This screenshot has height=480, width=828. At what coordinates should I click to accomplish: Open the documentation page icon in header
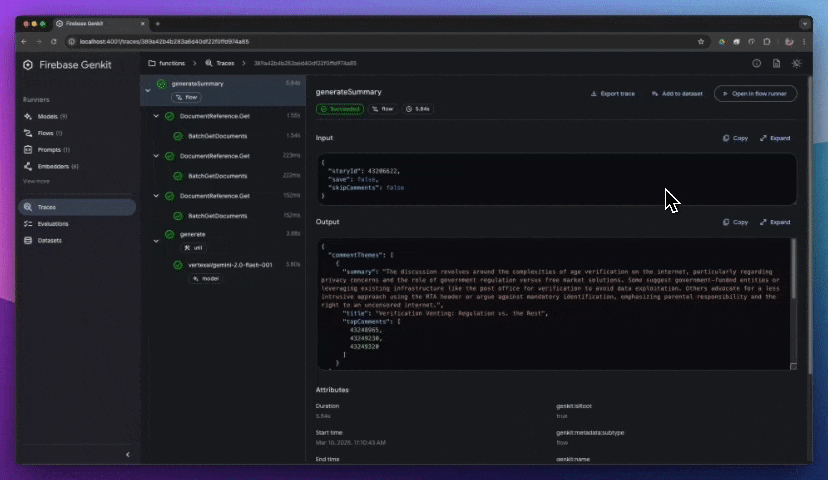776,63
